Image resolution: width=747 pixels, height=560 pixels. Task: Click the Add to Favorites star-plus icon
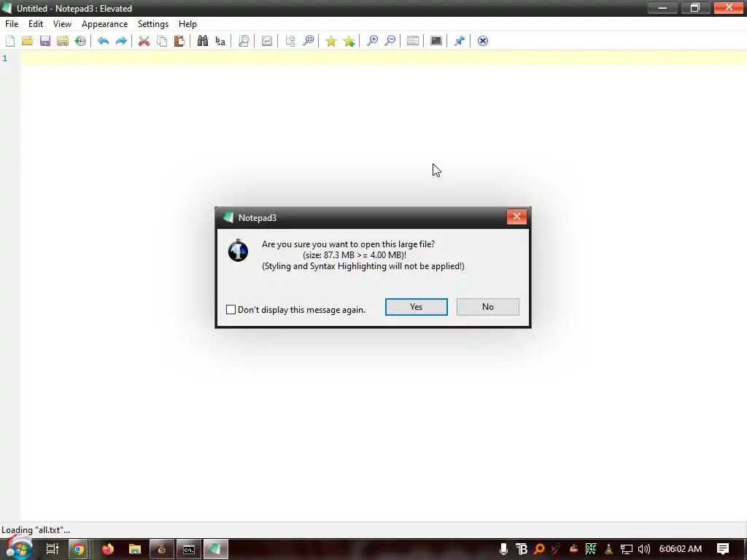pyautogui.click(x=349, y=41)
